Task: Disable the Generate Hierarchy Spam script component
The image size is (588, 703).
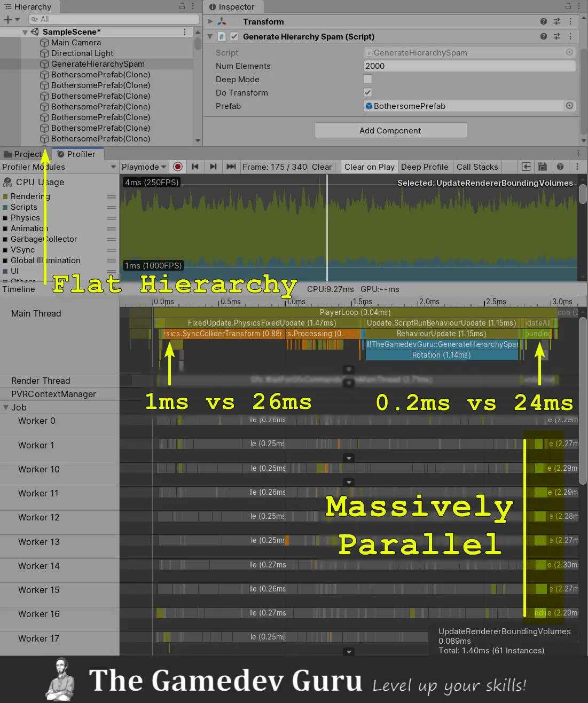Action: 234,37
